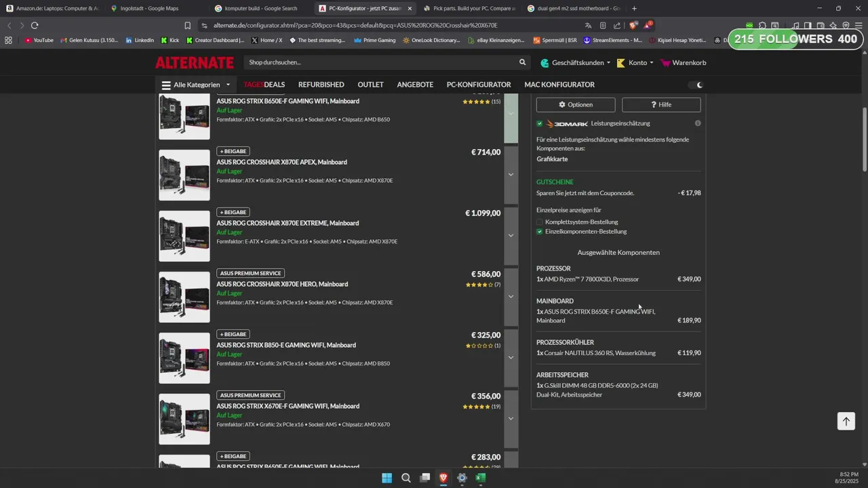Open Konto account dropdown

pyautogui.click(x=635, y=62)
